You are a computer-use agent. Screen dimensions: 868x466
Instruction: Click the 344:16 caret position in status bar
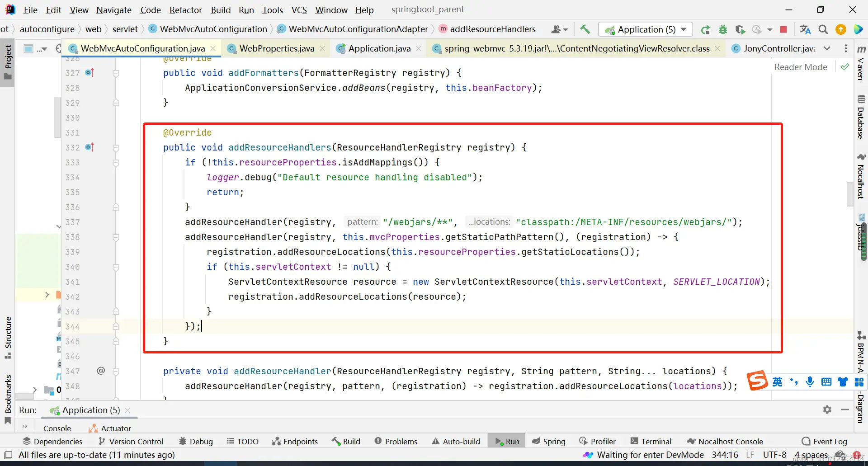click(725, 455)
